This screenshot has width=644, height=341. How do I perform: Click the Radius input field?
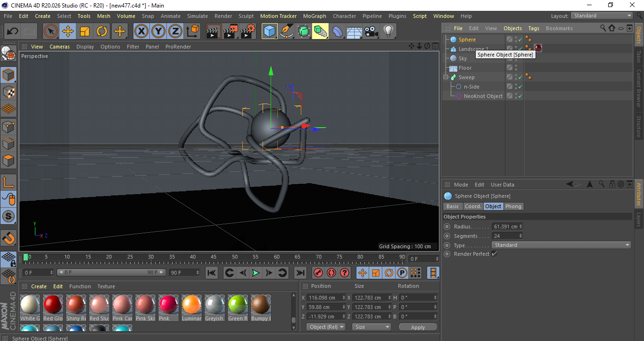point(507,227)
